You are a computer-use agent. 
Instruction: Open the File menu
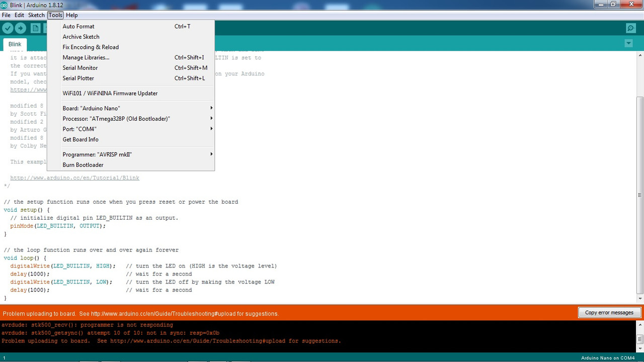click(6, 15)
